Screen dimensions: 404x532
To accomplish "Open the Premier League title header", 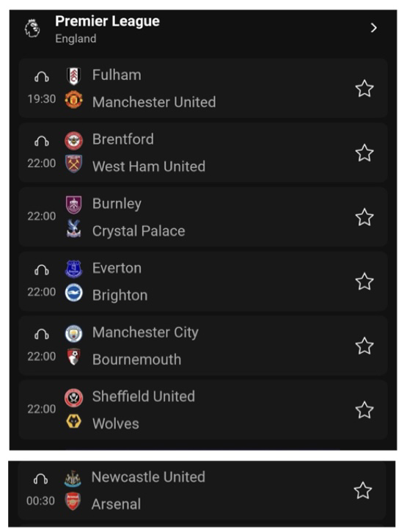I will (108, 21).
